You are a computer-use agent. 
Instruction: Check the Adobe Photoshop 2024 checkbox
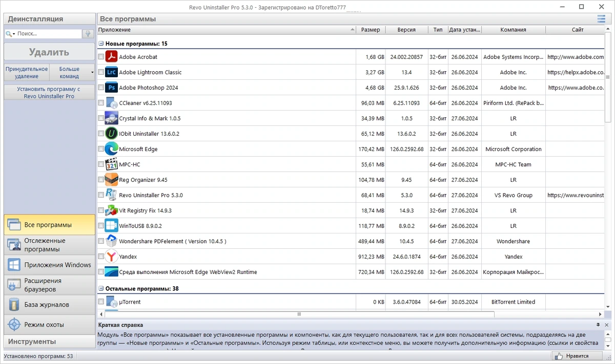tap(101, 88)
